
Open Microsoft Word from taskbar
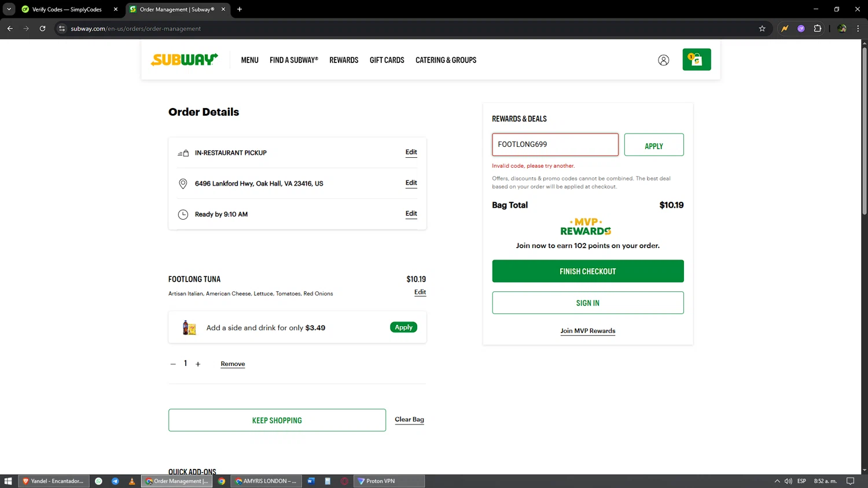pos(311,481)
